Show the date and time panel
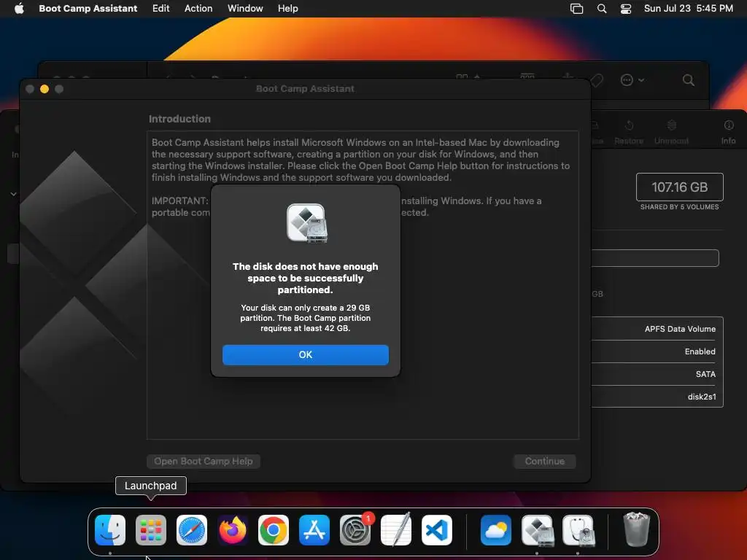Screen dimensions: 747x560 coord(689,8)
